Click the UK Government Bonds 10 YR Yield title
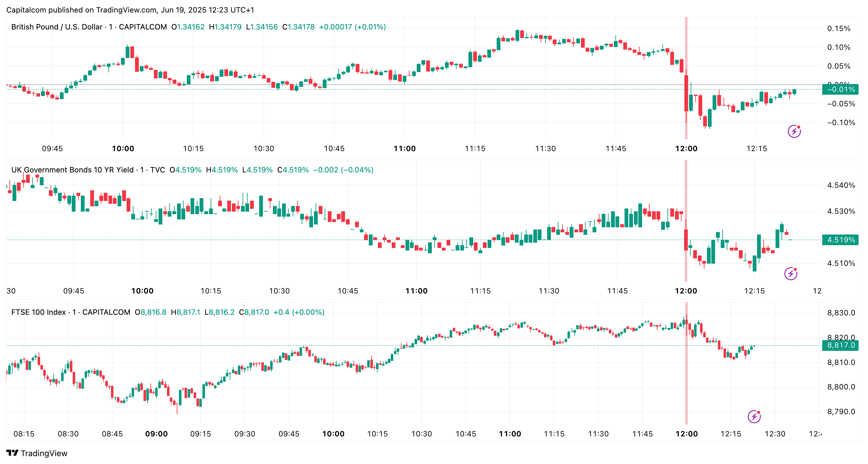This screenshot has width=868, height=464. pyautogui.click(x=72, y=170)
